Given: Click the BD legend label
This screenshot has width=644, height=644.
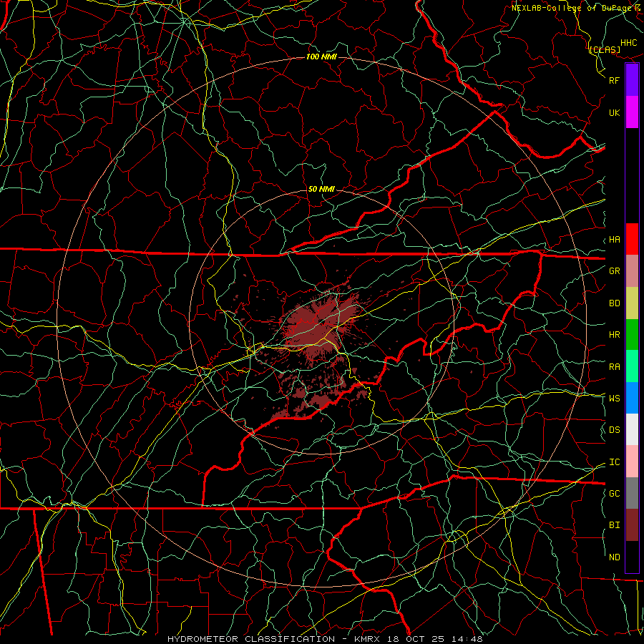Looking at the screenshot, I should click(615, 303).
